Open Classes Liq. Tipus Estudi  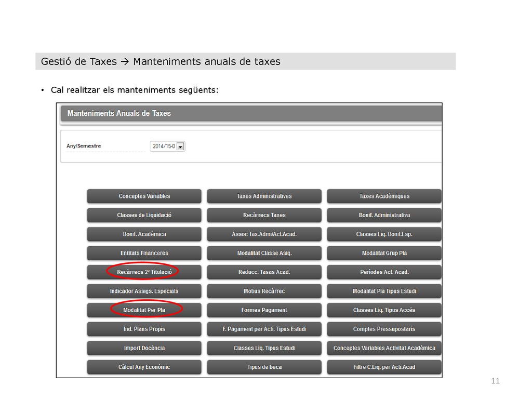click(x=264, y=348)
